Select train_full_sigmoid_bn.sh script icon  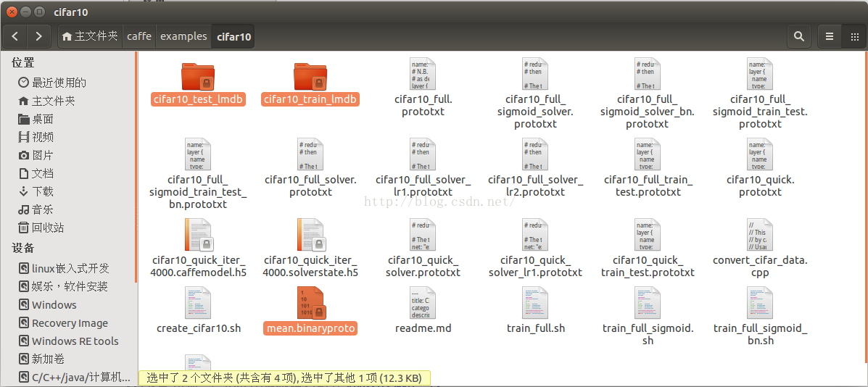[759, 302]
